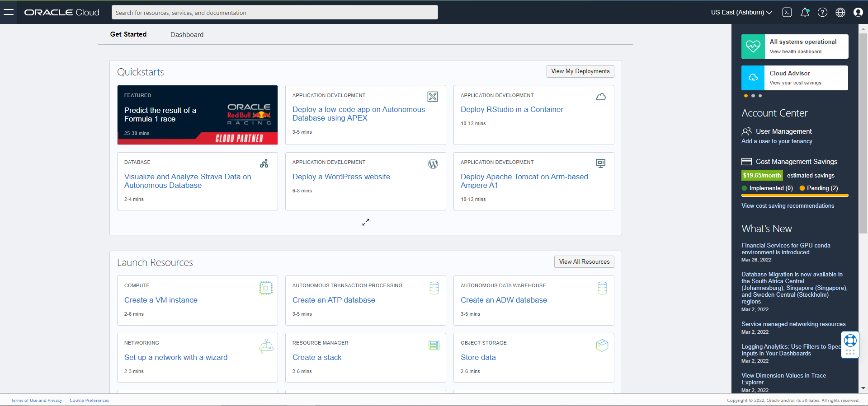Open the Formula 1 race featured card
Image resolution: width=868 pixels, height=406 pixels.
198,115
